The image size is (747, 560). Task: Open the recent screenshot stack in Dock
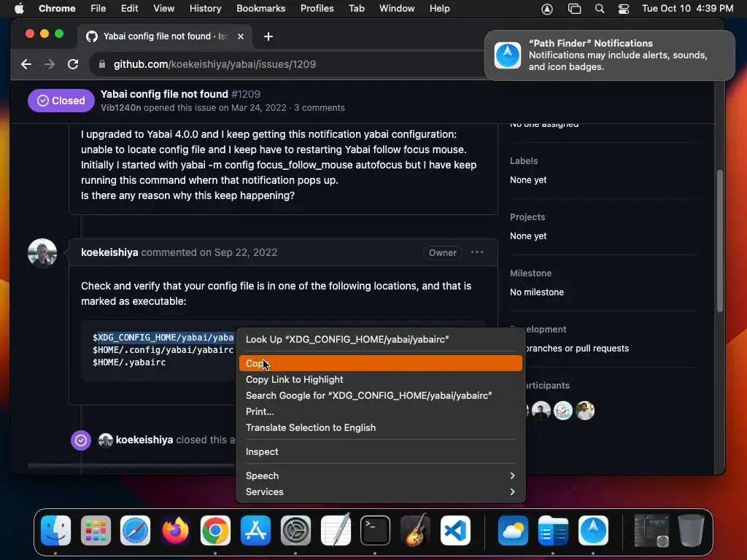click(651, 530)
